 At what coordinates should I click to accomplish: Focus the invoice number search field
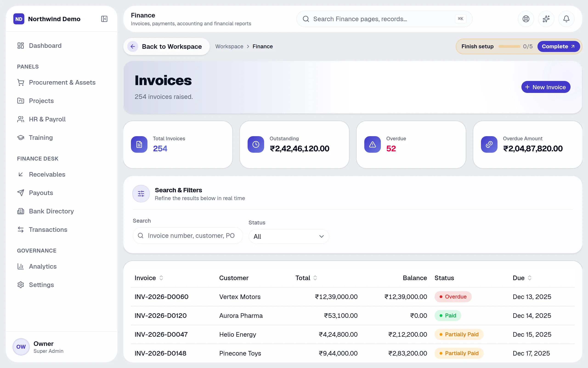tap(188, 235)
